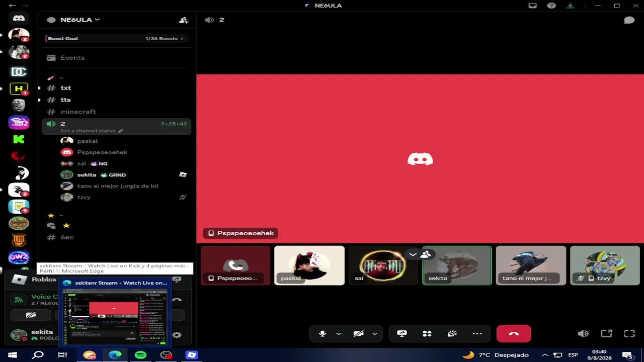The width and height of the screenshot is (644, 362).
Task: Open the DC server icon
Action: (x=19, y=72)
